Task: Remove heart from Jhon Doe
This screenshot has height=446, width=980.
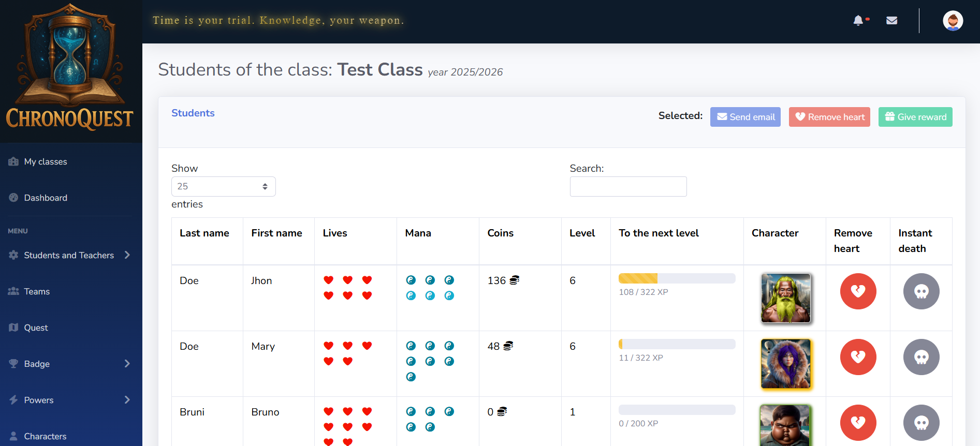Action: point(858,291)
